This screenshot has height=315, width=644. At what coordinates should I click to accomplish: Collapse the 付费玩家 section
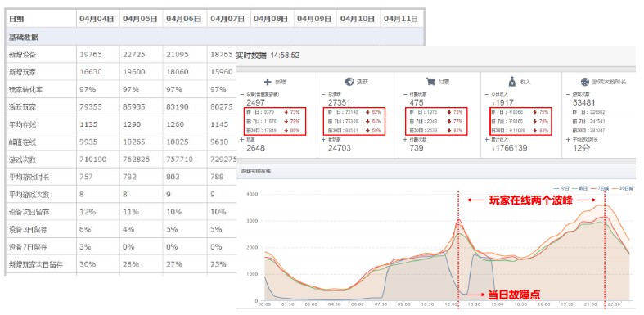click(405, 94)
